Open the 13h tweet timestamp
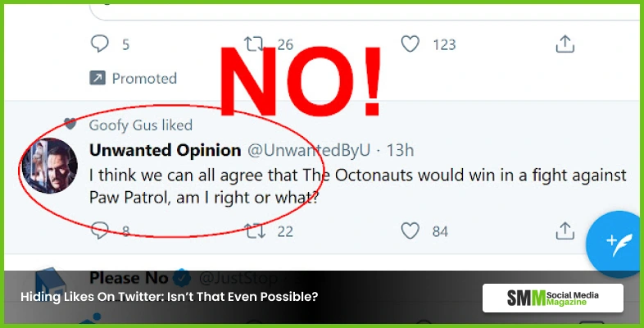This screenshot has width=644, height=328. point(400,150)
